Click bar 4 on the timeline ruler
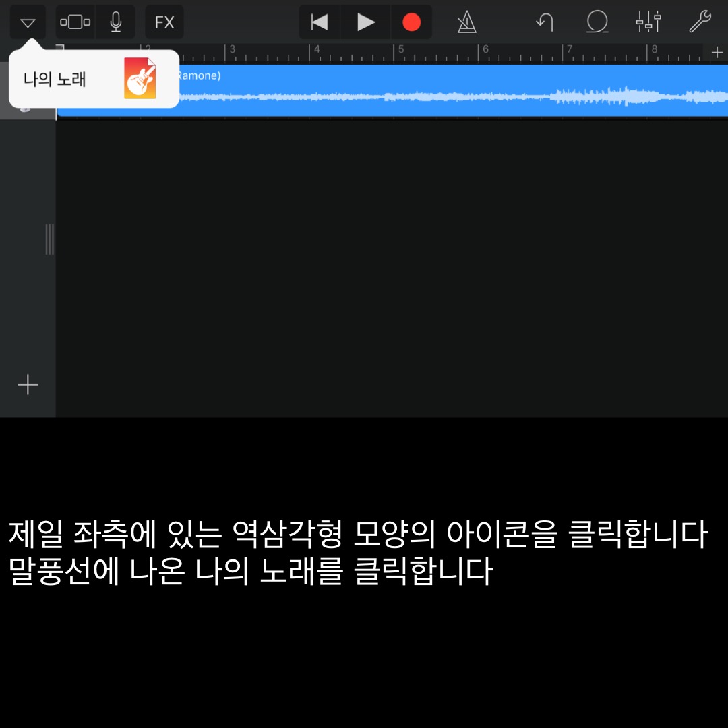Viewport: 728px width, 728px height. coord(317,49)
